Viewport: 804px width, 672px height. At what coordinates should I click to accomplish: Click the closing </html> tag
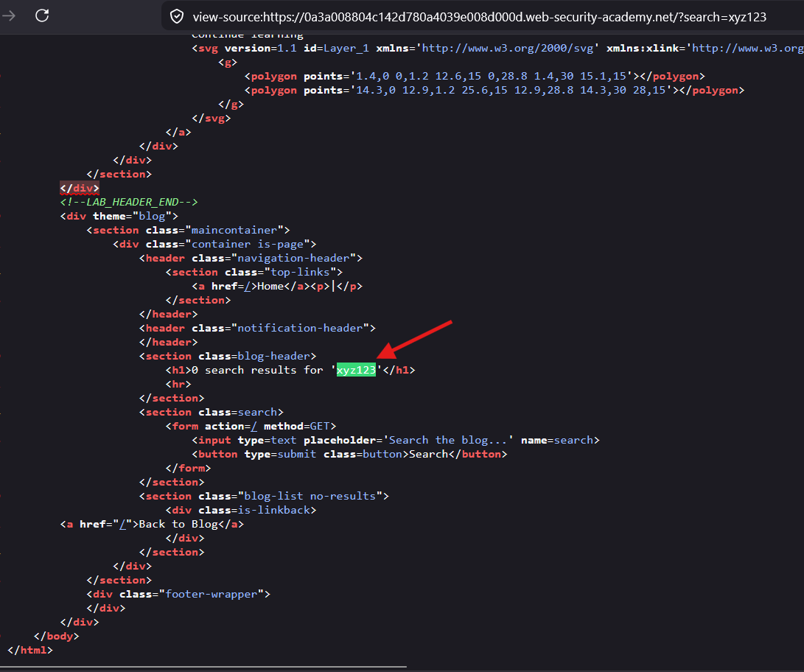tap(30, 651)
